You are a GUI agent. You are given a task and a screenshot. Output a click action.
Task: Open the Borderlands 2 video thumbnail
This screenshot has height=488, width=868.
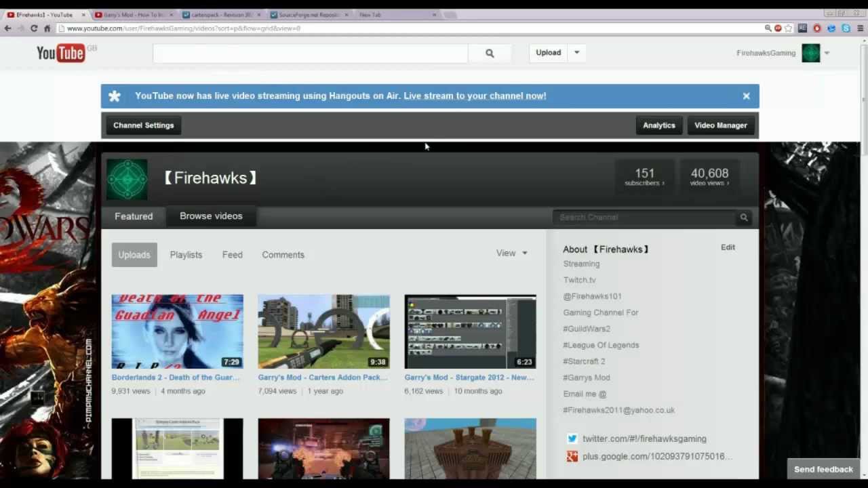[x=178, y=331]
